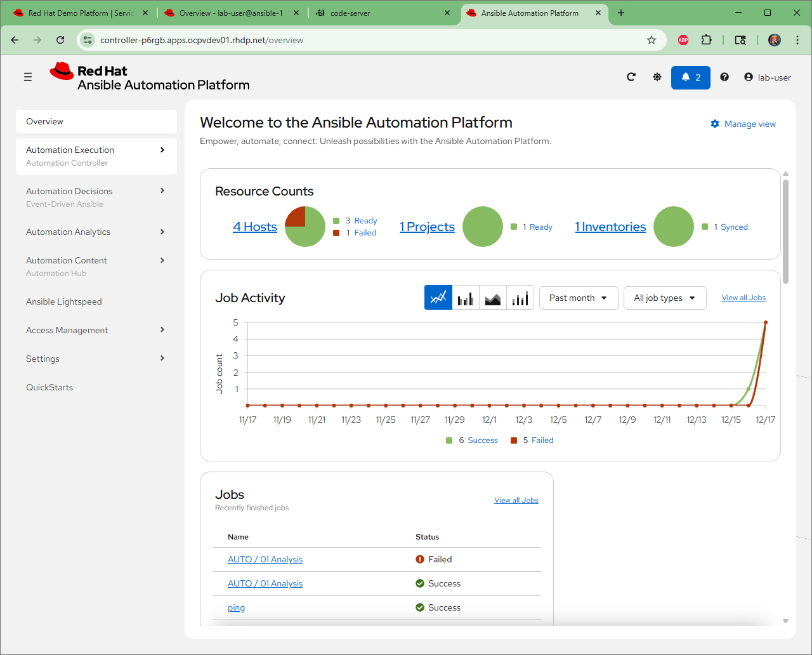Open the help question mark menu
The width and height of the screenshot is (812, 655).
(x=724, y=77)
